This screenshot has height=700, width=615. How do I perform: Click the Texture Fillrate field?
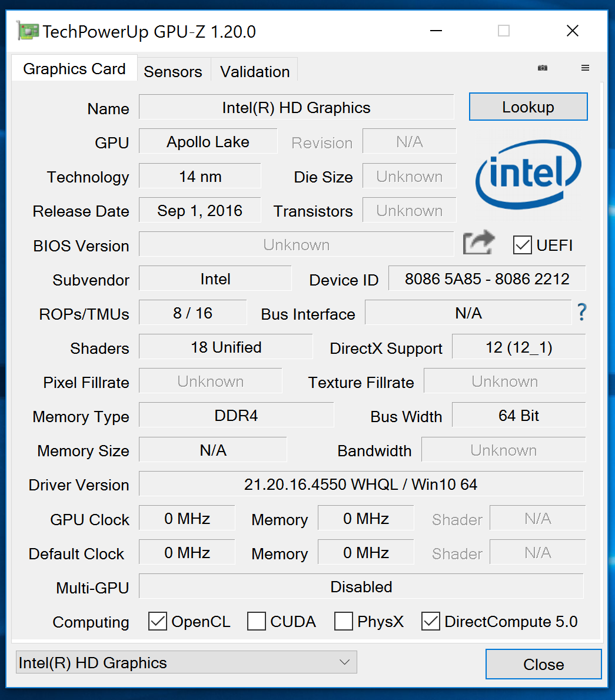[505, 381]
